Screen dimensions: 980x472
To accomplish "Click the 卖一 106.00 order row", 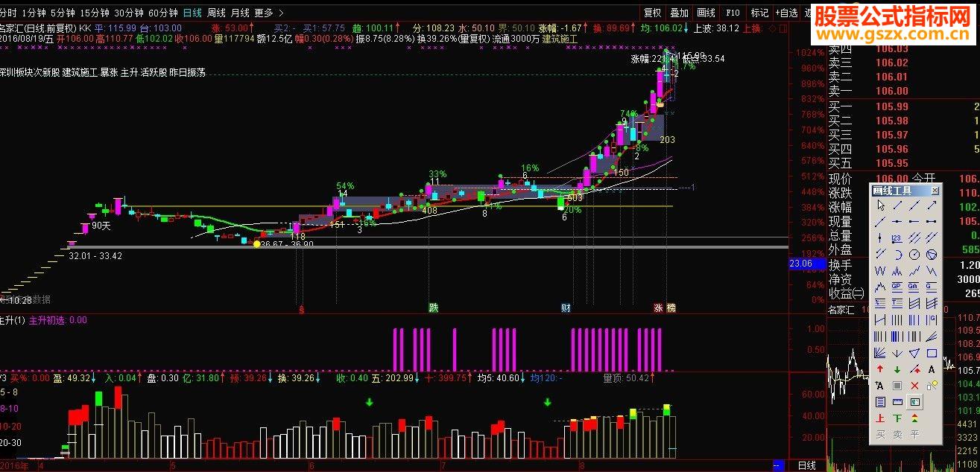I will (903, 91).
